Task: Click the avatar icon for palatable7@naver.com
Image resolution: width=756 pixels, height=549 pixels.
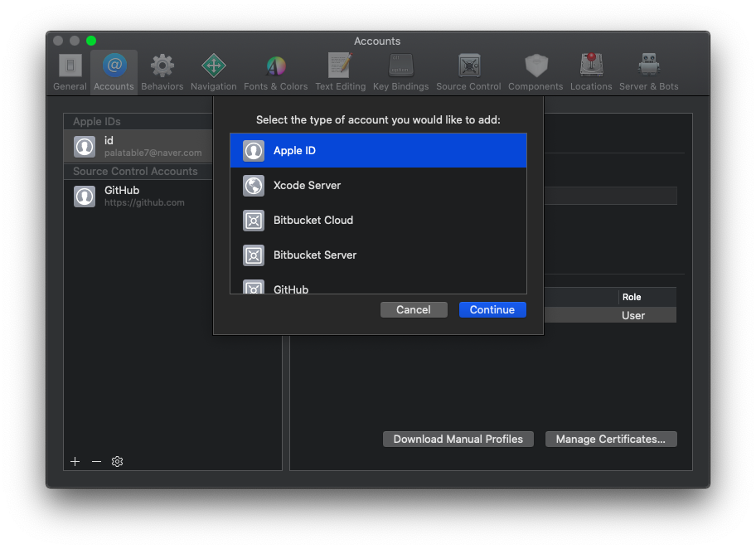Action: pyautogui.click(x=85, y=146)
